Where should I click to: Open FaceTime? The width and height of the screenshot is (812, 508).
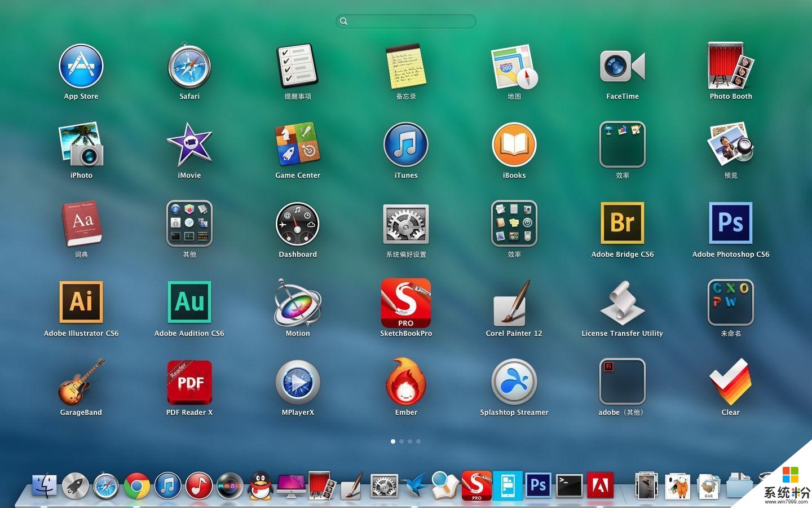click(x=623, y=67)
